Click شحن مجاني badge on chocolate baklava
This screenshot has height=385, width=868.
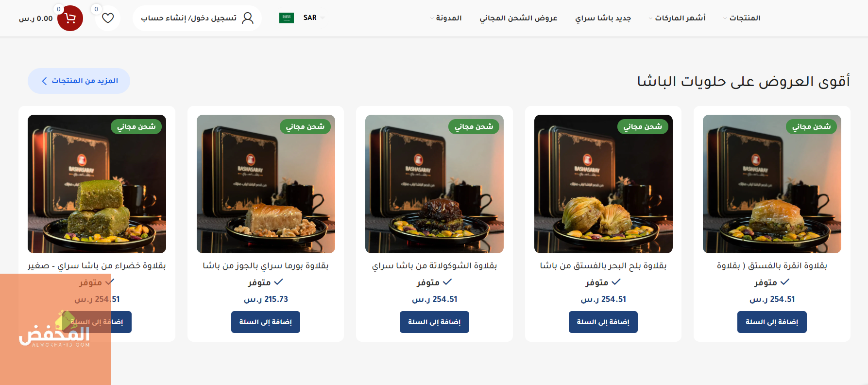click(474, 126)
